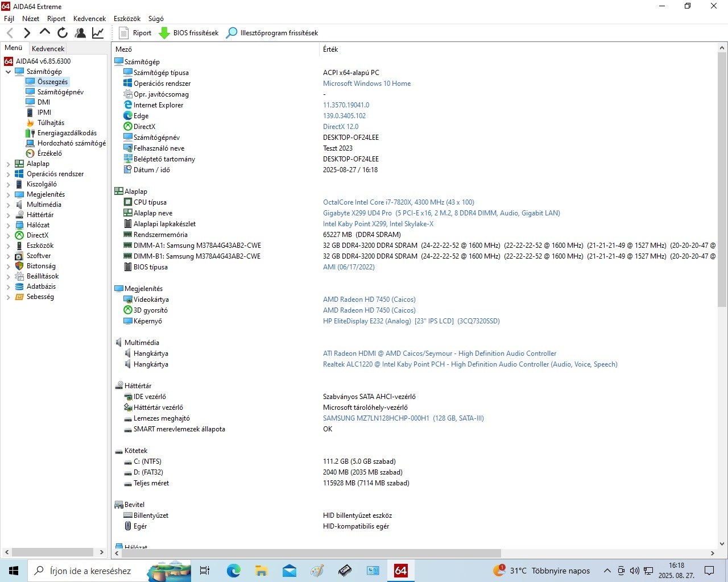Click sidebar horizontal scrollbar right arrow
Image resolution: width=728 pixels, height=582 pixels.
click(102, 552)
